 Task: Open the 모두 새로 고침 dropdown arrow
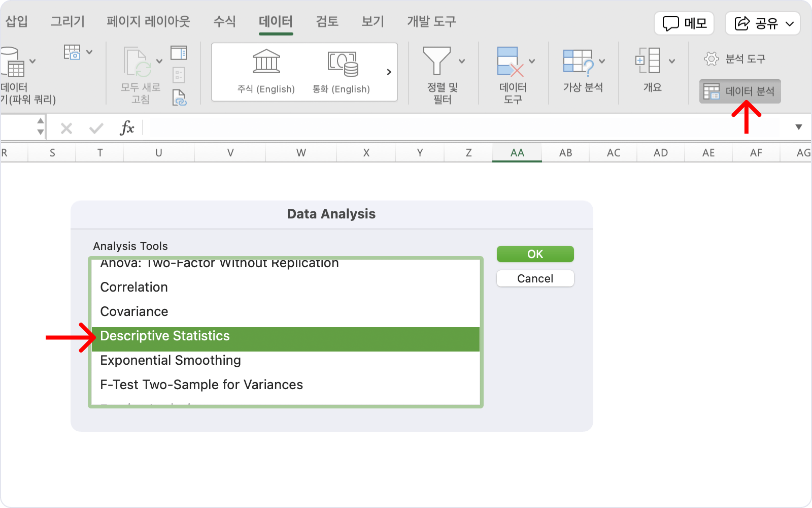[159, 61]
